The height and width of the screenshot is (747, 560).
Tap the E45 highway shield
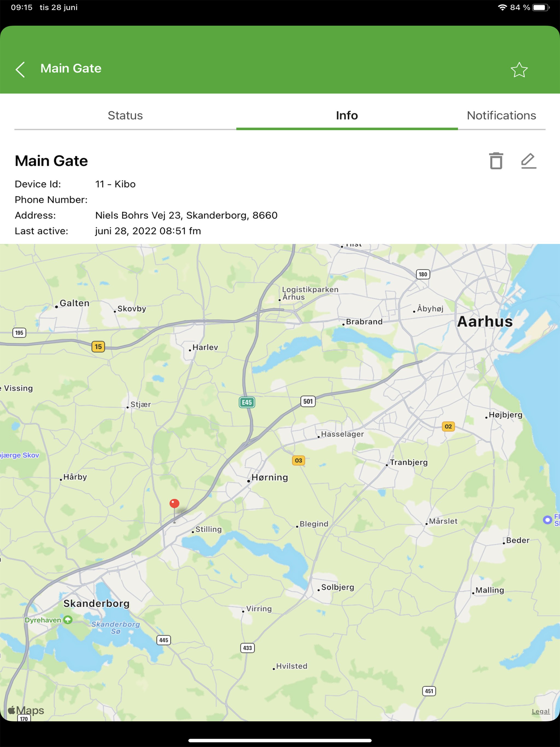(247, 402)
